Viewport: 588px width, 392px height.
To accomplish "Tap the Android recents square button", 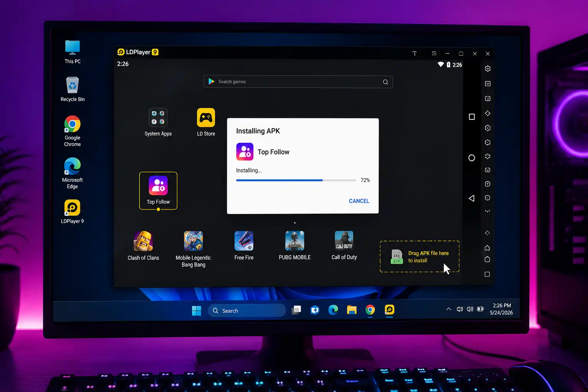I will click(472, 117).
